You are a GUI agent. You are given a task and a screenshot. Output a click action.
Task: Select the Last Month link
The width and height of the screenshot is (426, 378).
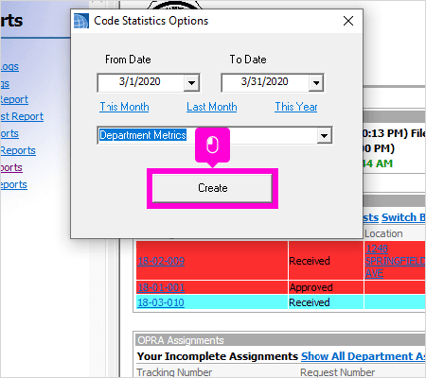pos(212,107)
